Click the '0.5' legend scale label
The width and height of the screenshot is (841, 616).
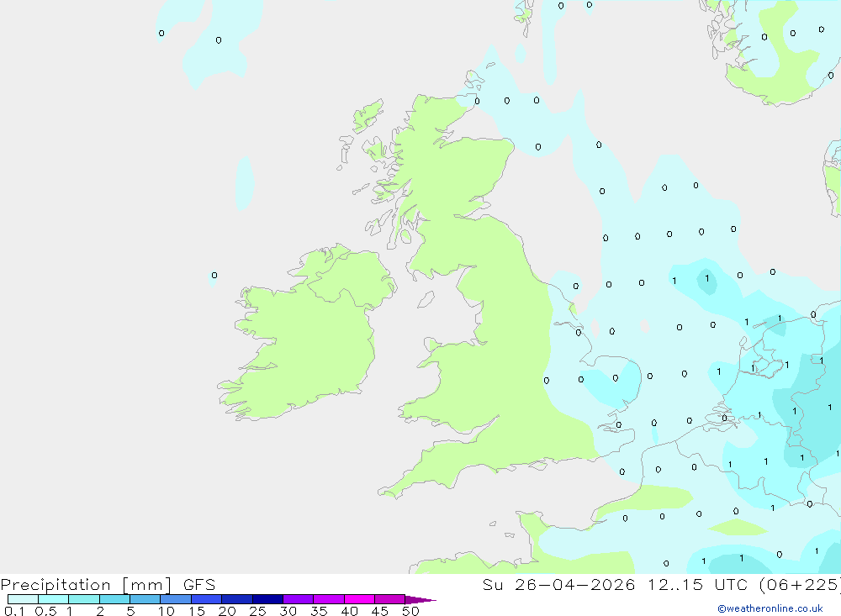(x=45, y=611)
